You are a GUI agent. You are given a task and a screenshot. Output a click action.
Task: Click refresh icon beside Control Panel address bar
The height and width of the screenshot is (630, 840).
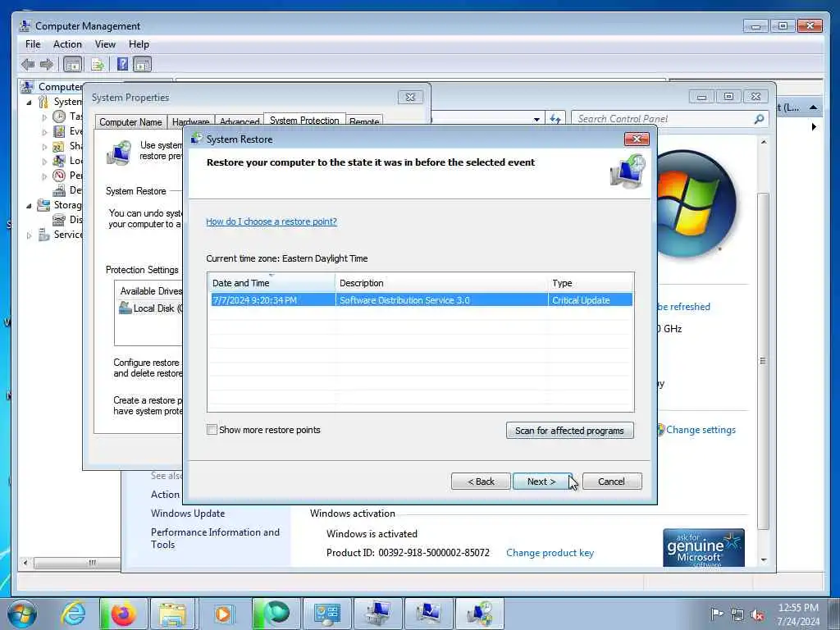[x=555, y=119]
